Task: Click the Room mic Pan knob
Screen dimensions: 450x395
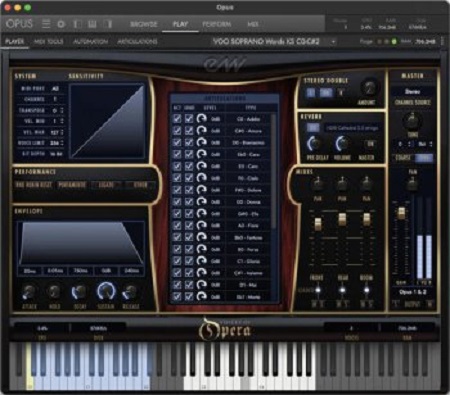Action: pos(366,184)
